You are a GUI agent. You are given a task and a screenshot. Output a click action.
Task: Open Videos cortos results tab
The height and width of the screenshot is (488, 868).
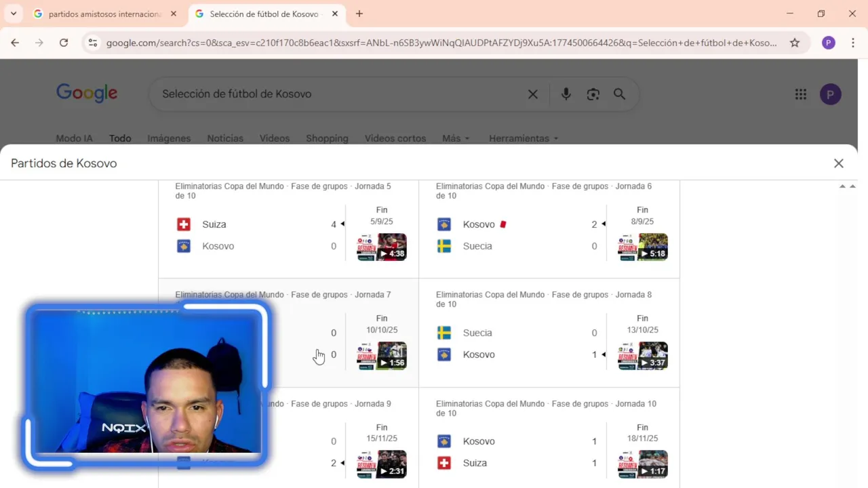click(x=395, y=138)
